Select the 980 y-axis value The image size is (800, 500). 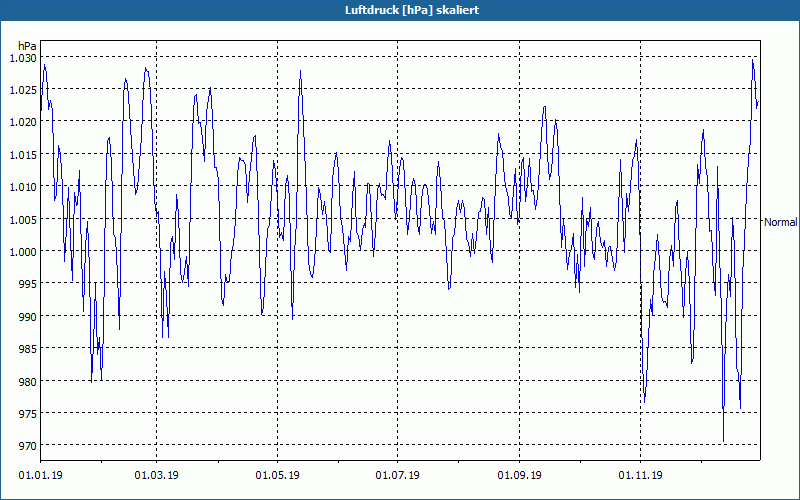point(28,382)
